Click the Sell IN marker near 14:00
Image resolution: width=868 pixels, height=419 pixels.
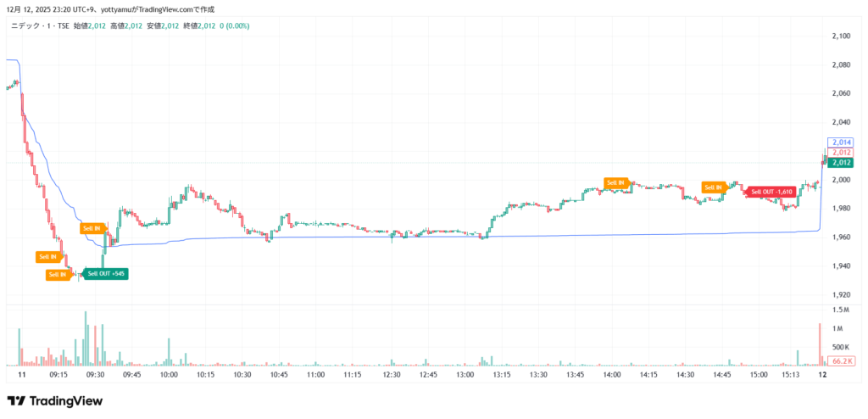pyautogui.click(x=615, y=182)
